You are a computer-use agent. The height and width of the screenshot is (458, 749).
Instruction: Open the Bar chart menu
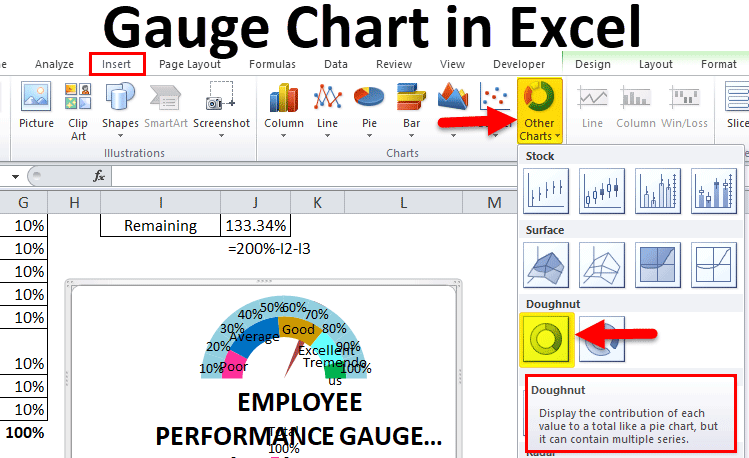[x=411, y=111]
